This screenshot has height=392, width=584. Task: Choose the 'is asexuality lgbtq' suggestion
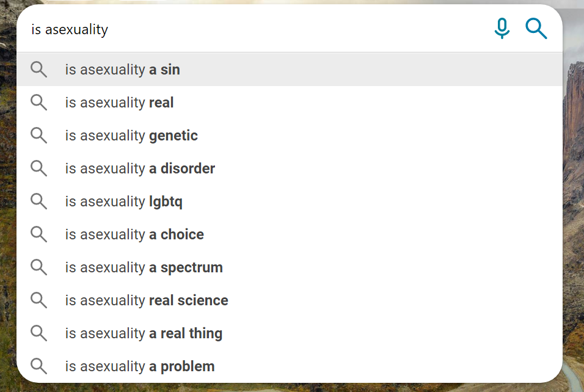290,201
